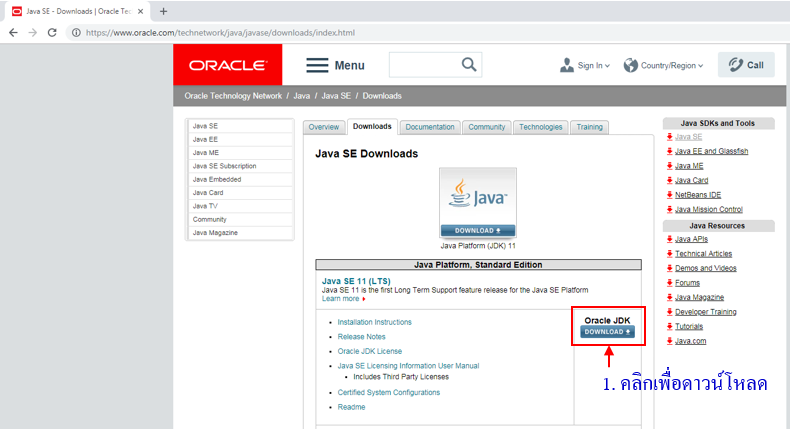This screenshot has width=790, height=429.
Task: Open the Documentation tab
Action: point(430,127)
